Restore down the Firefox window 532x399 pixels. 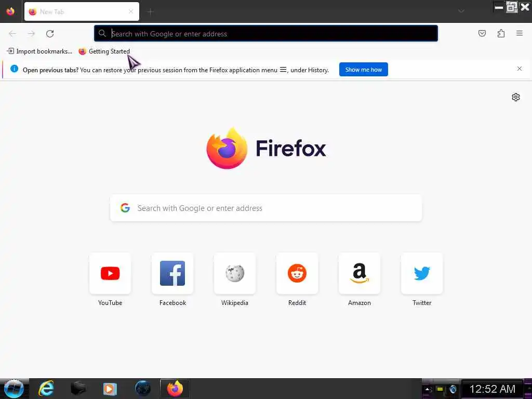(x=512, y=7)
